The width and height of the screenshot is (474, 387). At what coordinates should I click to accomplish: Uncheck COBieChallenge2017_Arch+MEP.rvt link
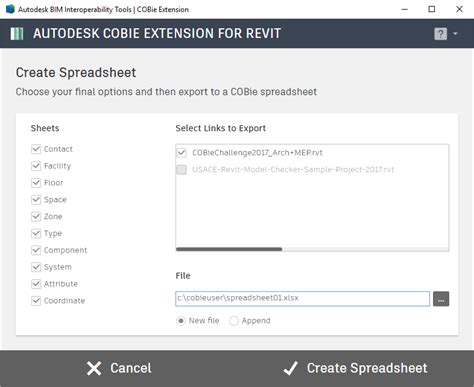click(181, 153)
